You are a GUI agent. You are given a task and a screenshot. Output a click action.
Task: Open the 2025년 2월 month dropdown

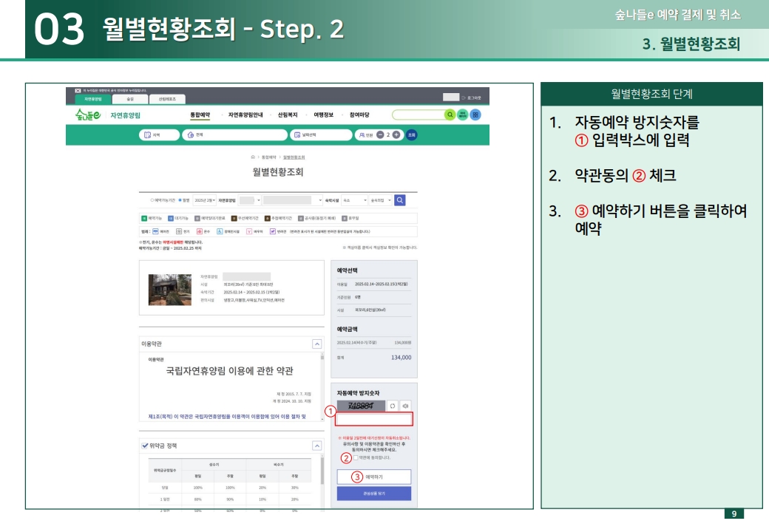204,200
